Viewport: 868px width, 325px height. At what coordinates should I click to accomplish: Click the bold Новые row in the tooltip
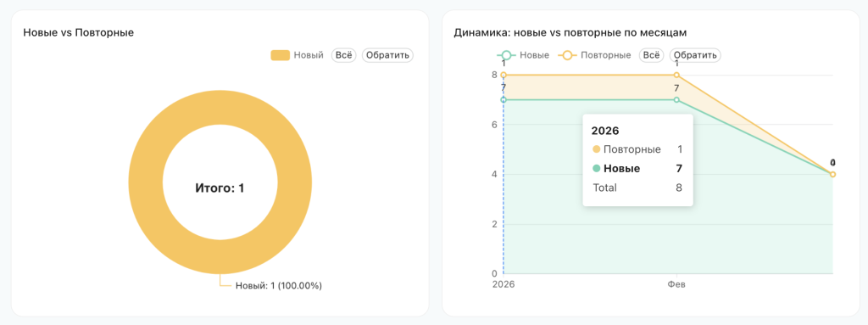(x=637, y=169)
